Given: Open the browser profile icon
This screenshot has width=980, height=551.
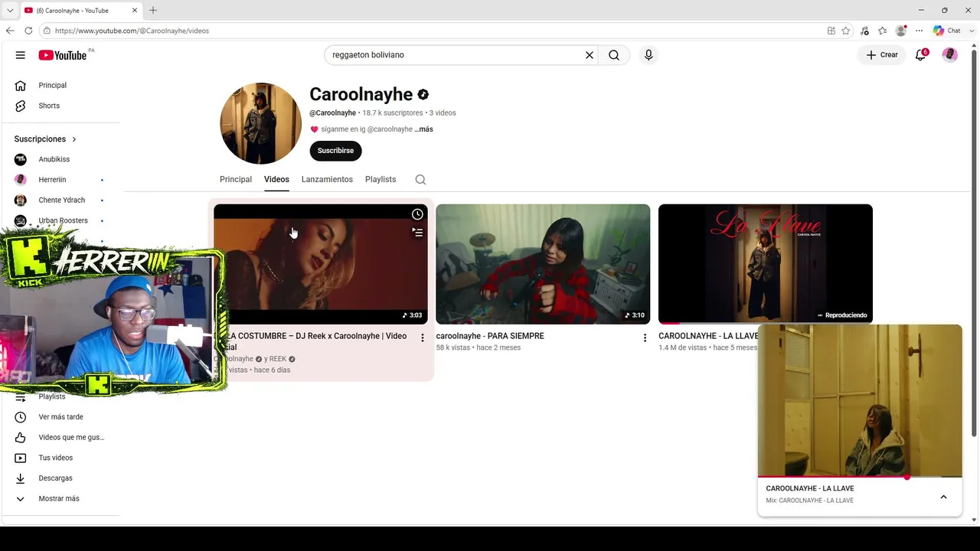Looking at the screenshot, I should click(901, 31).
